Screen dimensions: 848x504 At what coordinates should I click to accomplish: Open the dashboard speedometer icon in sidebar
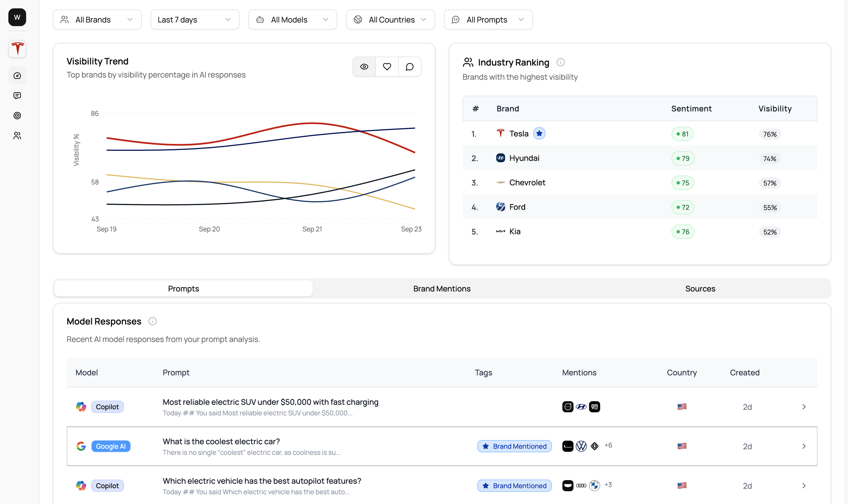pyautogui.click(x=17, y=75)
